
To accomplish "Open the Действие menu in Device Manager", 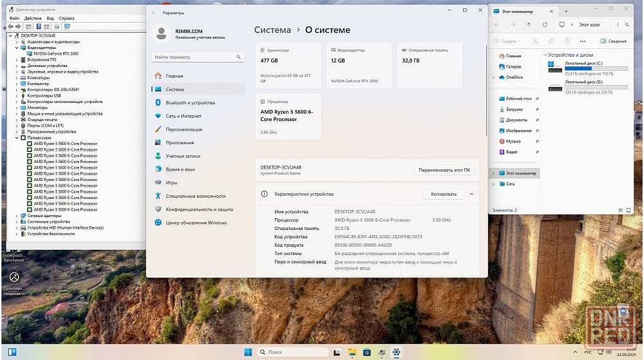I will click(33, 18).
